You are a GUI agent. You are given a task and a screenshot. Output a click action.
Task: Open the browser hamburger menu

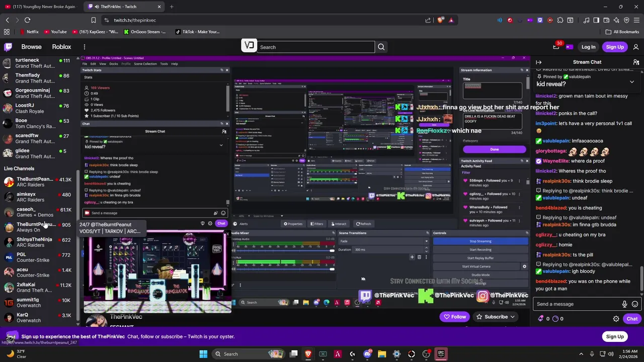coord(636,20)
